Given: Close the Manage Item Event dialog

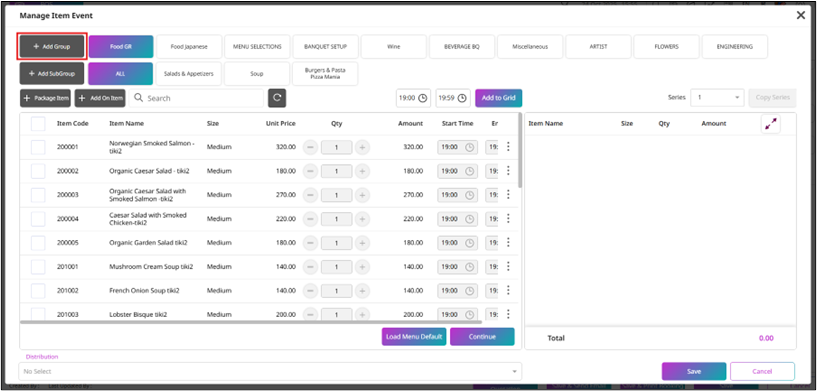Looking at the screenshot, I should [801, 15].
